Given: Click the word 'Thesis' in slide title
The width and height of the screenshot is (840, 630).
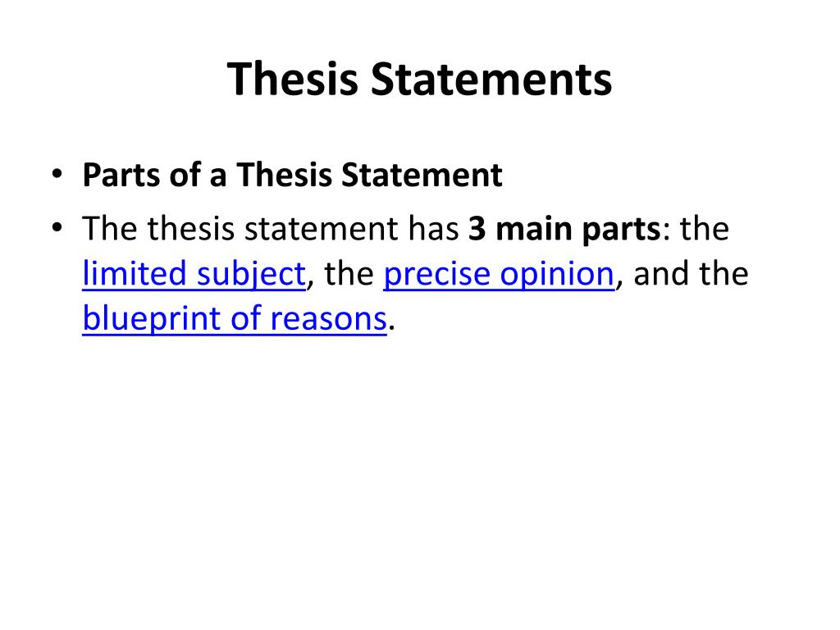Looking at the screenshot, I should click(293, 79).
